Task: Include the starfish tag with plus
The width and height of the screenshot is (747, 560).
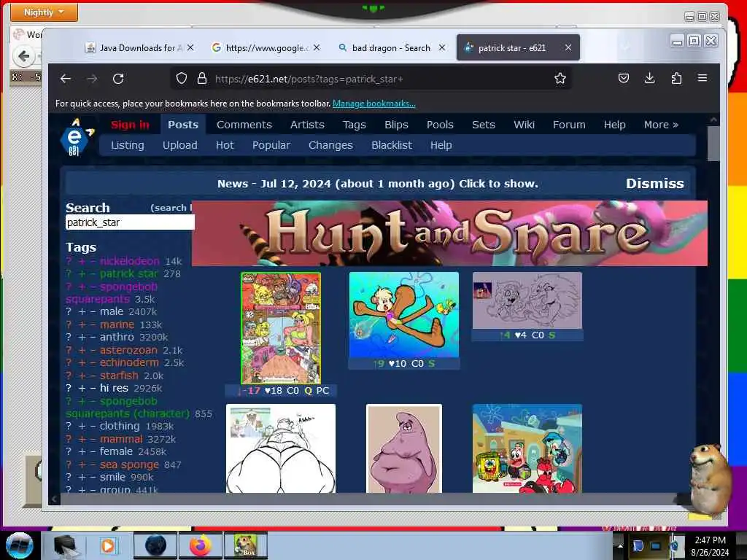Action: (x=82, y=376)
